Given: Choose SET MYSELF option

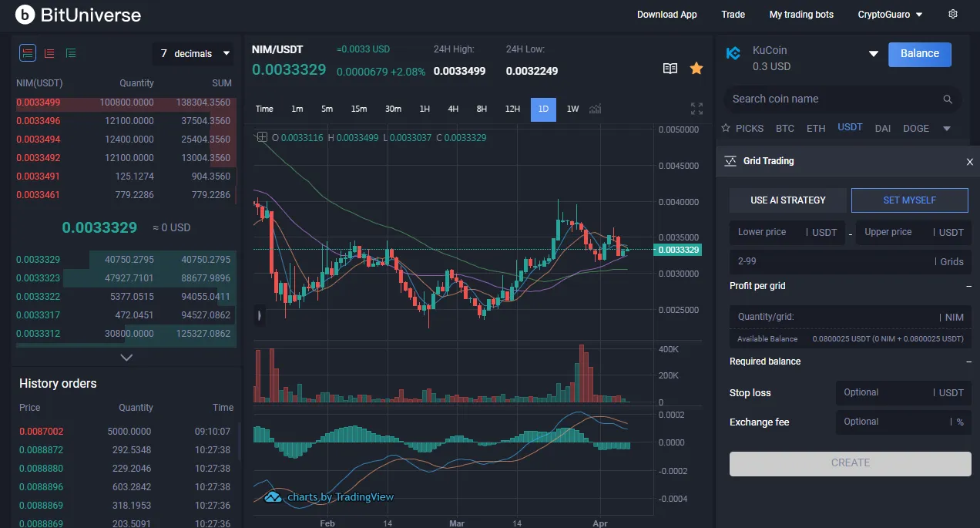Looking at the screenshot, I should click(910, 200).
